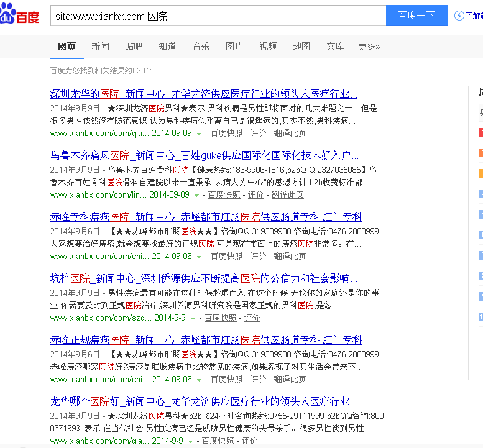
Task: Open 百度快照 for 赤峰正规痔疮医院 result
Action: click(x=227, y=380)
